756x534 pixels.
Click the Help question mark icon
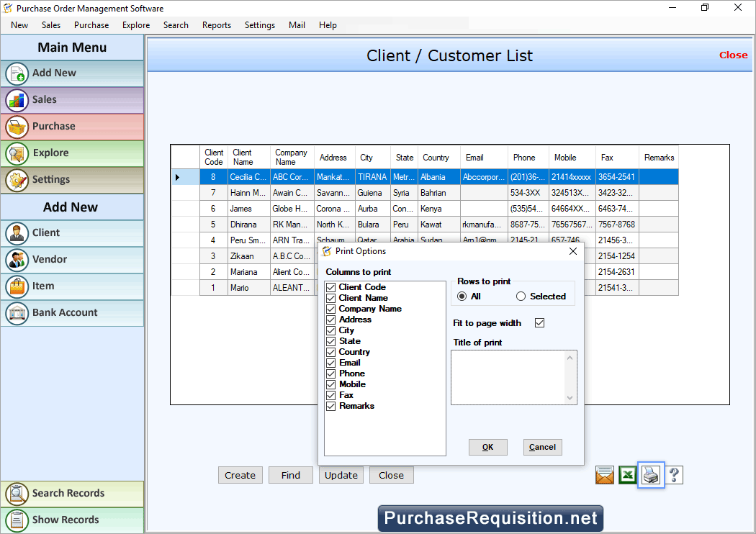click(674, 475)
